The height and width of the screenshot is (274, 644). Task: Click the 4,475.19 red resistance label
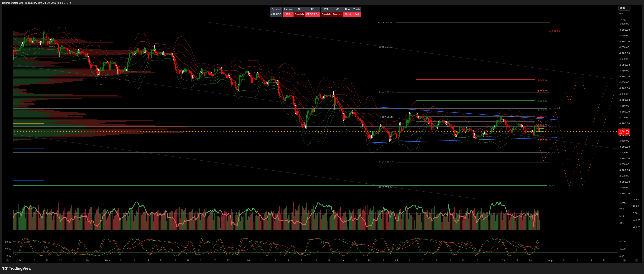click(542, 80)
